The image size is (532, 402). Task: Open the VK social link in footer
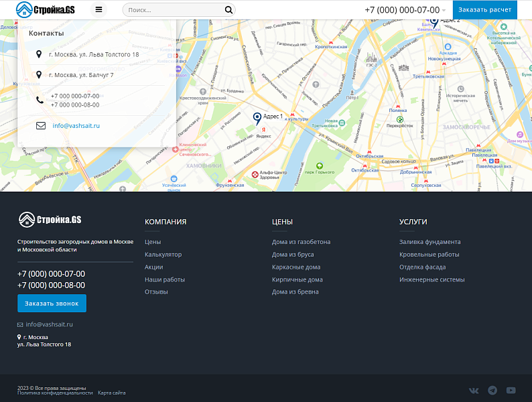[474, 391]
